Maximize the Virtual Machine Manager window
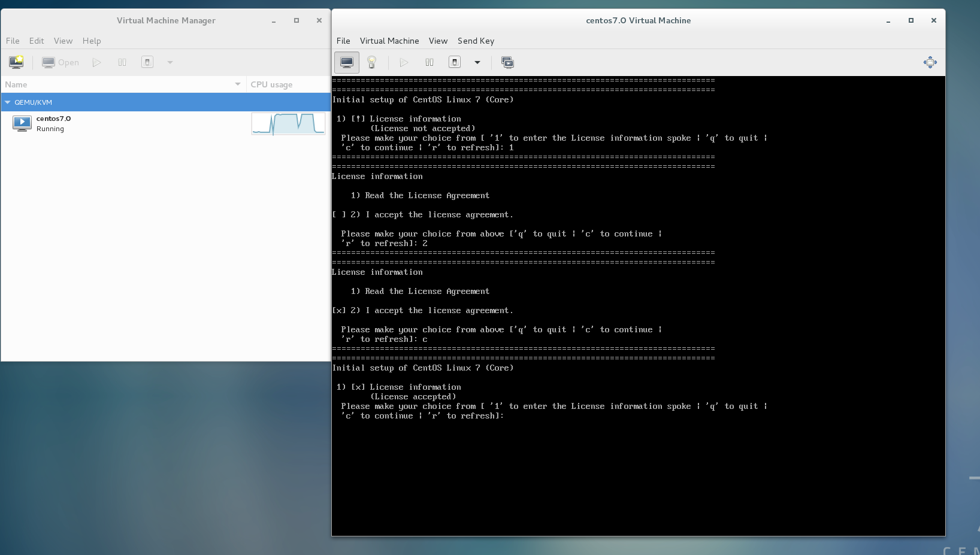980x555 pixels. [x=297, y=20]
